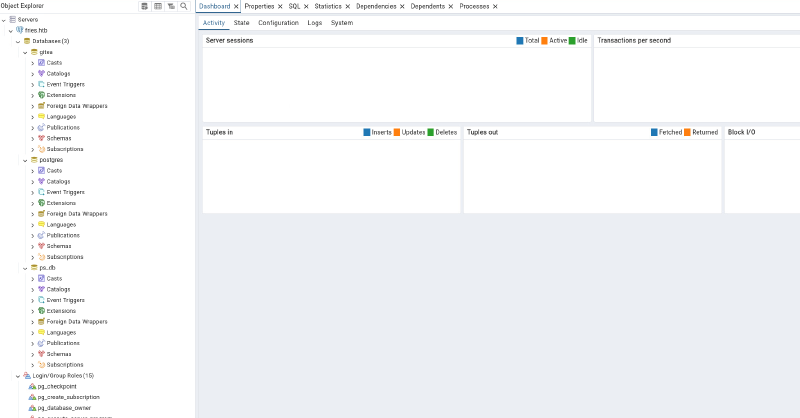Select Languages under ps_db database
The width and height of the screenshot is (800, 418).
[x=61, y=333]
